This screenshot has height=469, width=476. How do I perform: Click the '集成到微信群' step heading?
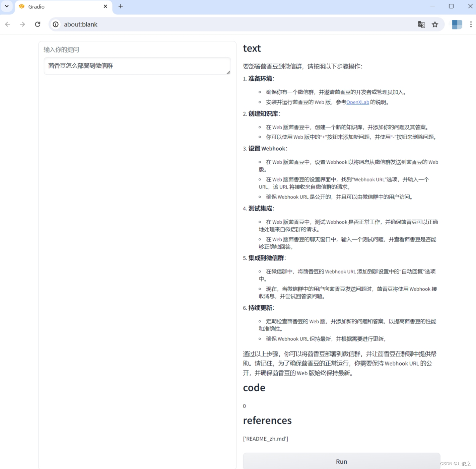pyautogui.click(x=266, y=258)
